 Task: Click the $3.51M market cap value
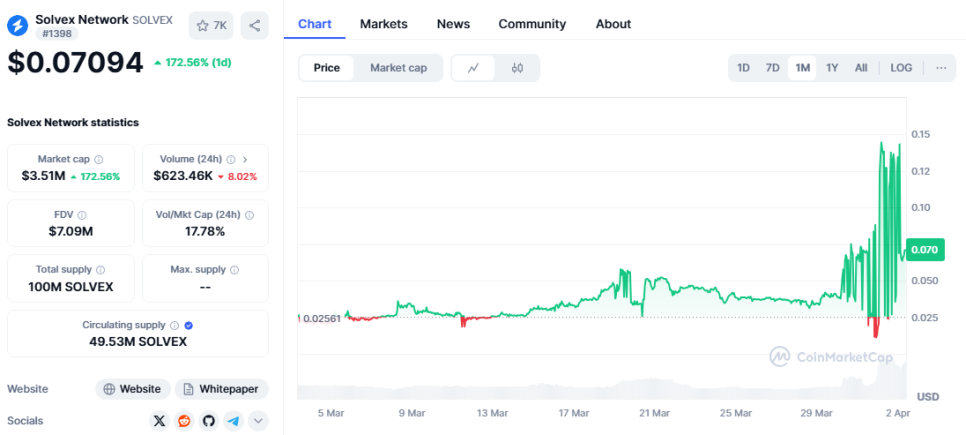[43, 176]
